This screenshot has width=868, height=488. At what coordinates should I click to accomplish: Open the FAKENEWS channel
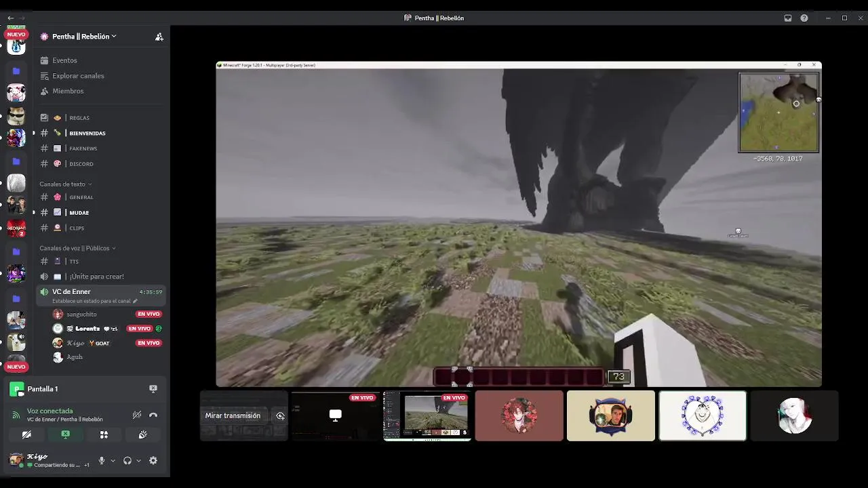(x=102, y=148)
